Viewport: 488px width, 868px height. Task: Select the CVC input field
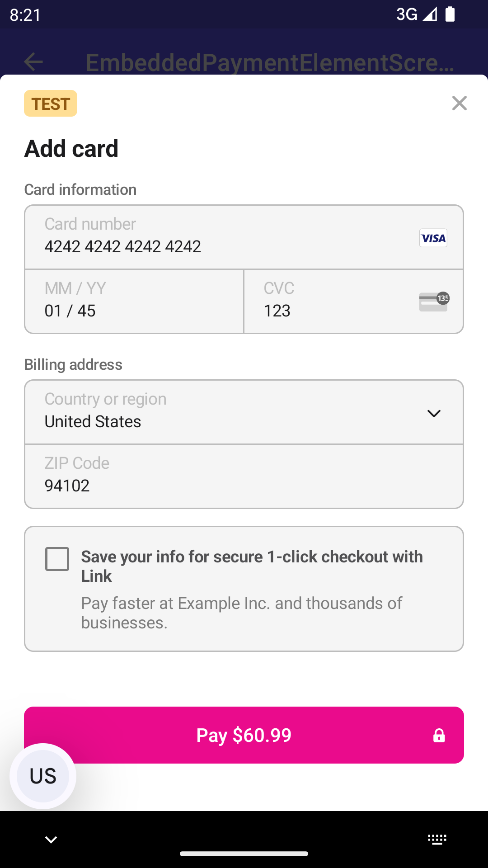(334, 302)
